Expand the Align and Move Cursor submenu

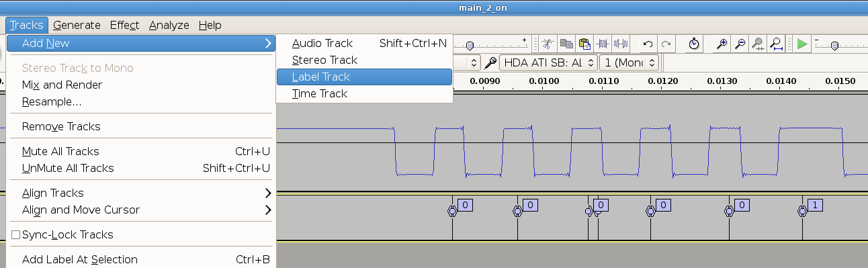[x=141, y=210]
